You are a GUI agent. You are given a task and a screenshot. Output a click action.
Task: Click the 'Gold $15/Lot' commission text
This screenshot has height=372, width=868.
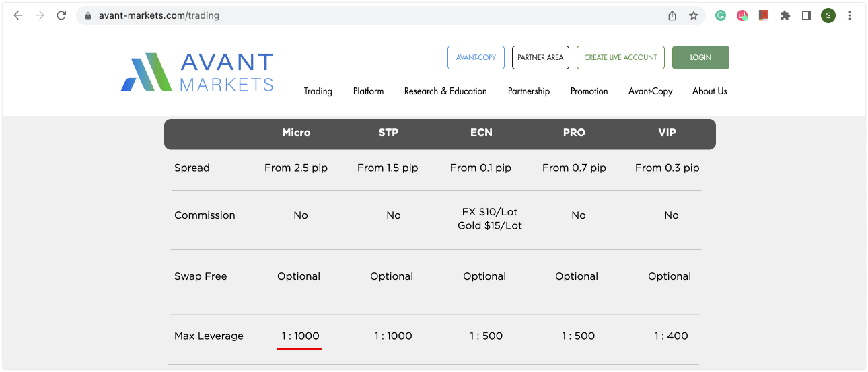[x=490, y=225]
